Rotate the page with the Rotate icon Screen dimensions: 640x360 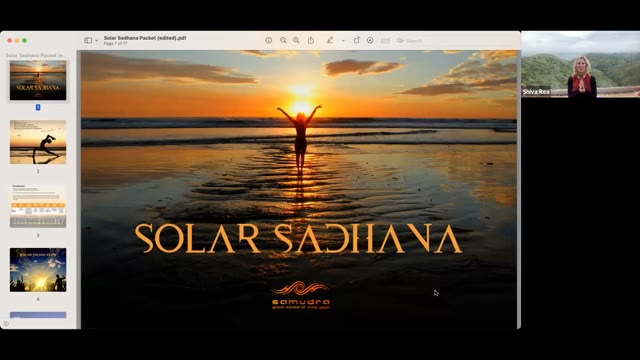pyautogui.click(x=356, y=40)
